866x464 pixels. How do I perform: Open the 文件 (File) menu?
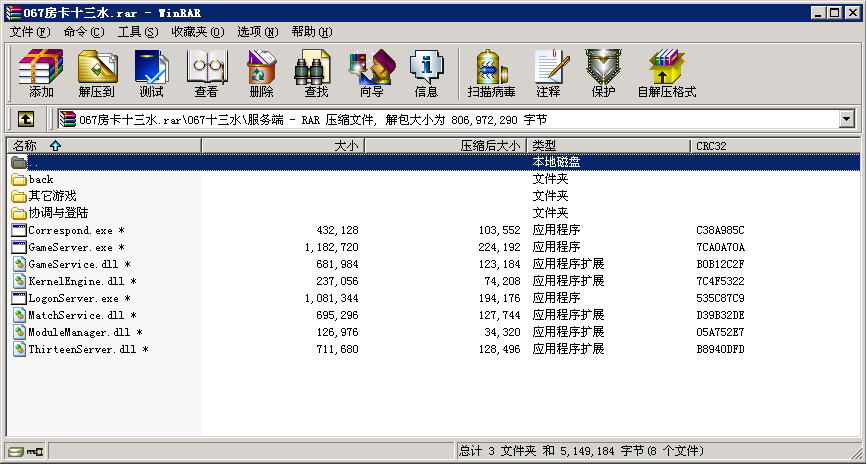coord(30,32)
